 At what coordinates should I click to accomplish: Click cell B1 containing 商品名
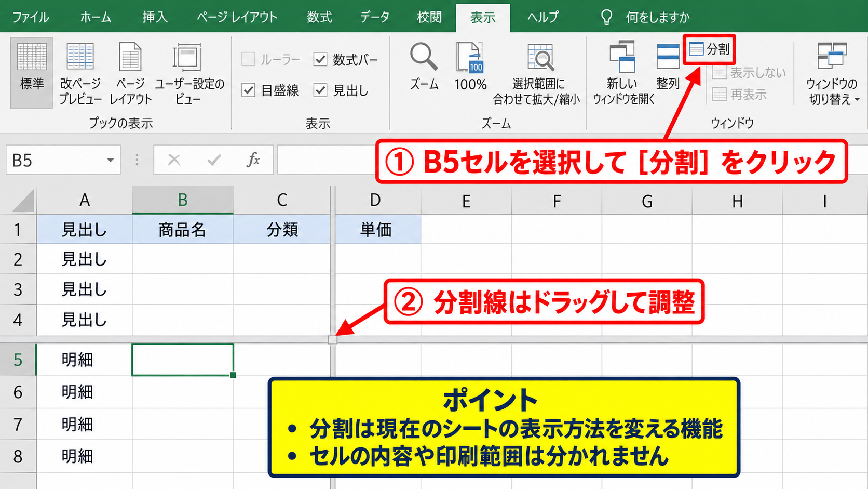[x=183, y=229]
